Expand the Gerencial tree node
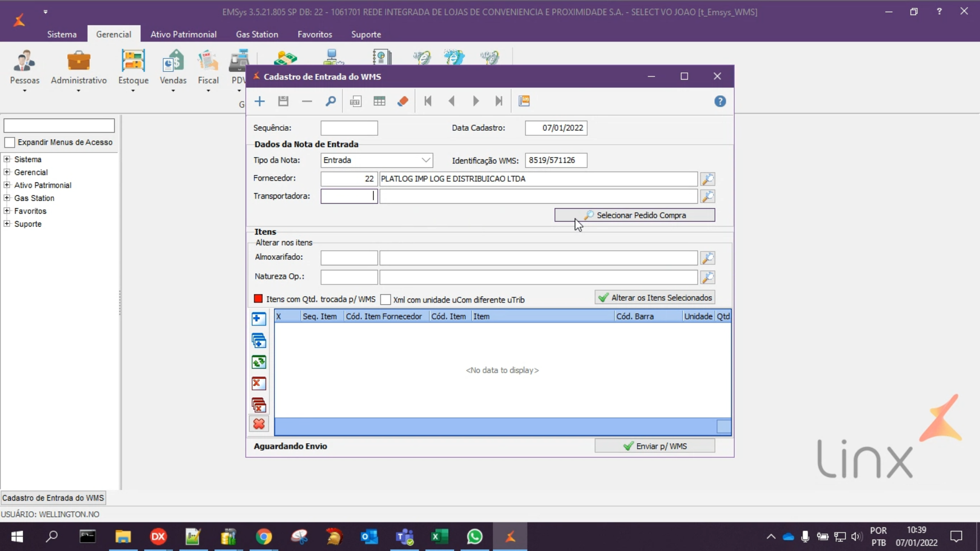 click(7, 172)
